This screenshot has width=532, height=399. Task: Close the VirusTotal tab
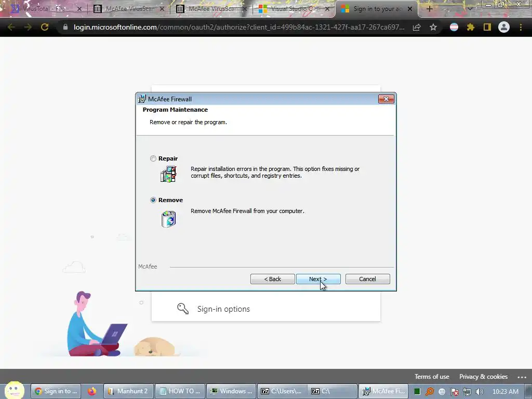pos(79,9)
